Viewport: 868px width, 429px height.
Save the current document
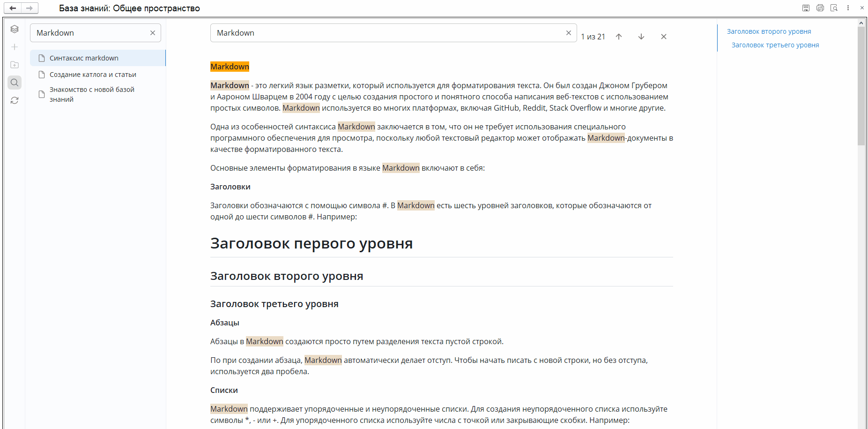[x=806, y=8]
